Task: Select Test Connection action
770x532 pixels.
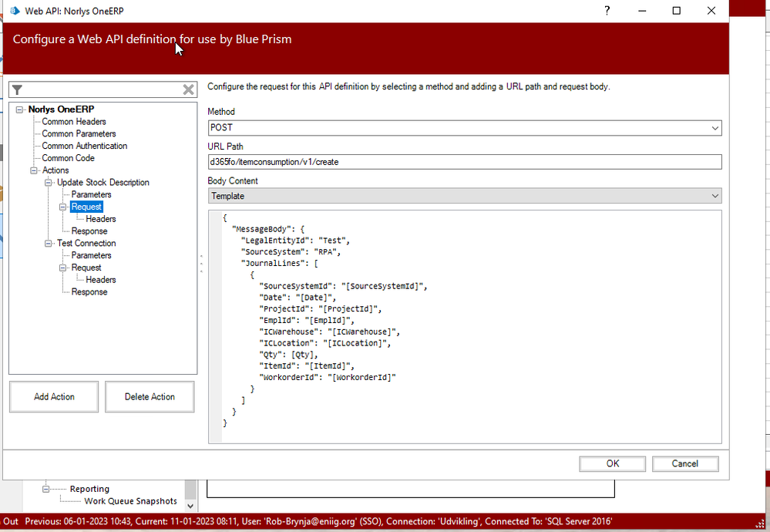Action: pyautogui.click(x=86, y=244)
